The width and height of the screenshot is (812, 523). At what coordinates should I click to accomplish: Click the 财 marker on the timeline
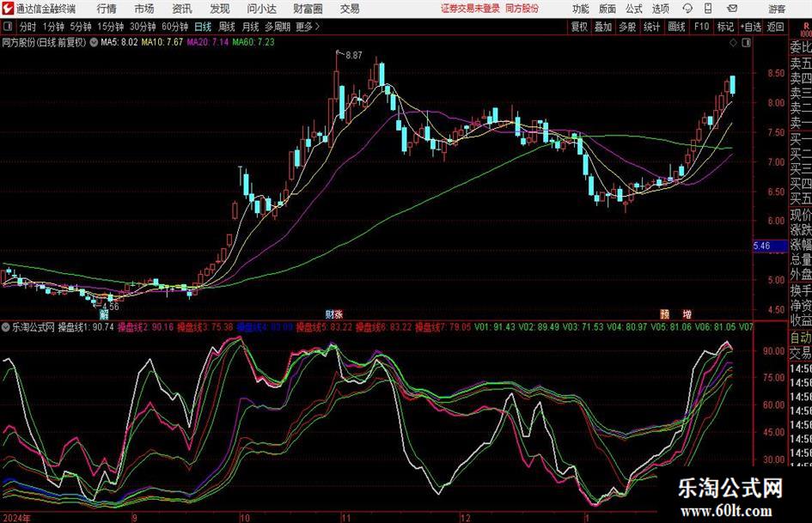point(329,313)
